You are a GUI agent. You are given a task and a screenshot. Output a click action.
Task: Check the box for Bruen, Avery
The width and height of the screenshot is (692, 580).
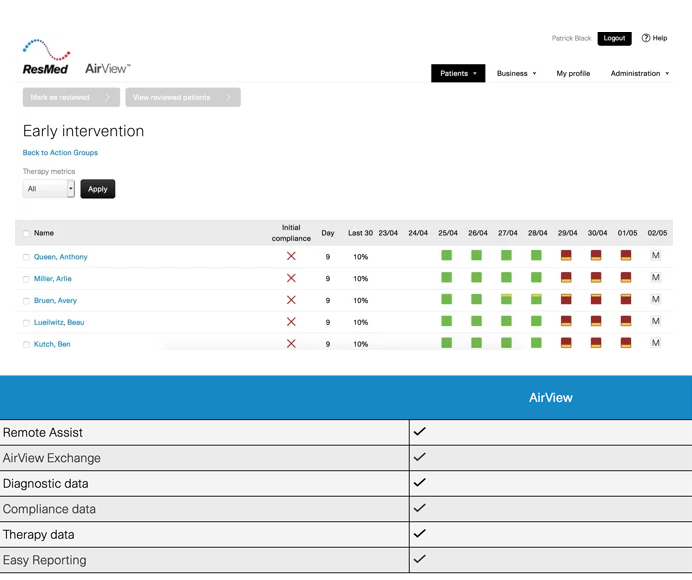click(x=26, y=301)
